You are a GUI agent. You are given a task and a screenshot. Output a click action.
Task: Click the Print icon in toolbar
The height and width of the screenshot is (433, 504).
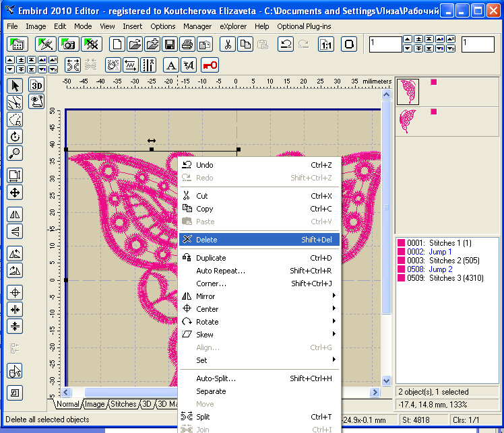[187, 44]
